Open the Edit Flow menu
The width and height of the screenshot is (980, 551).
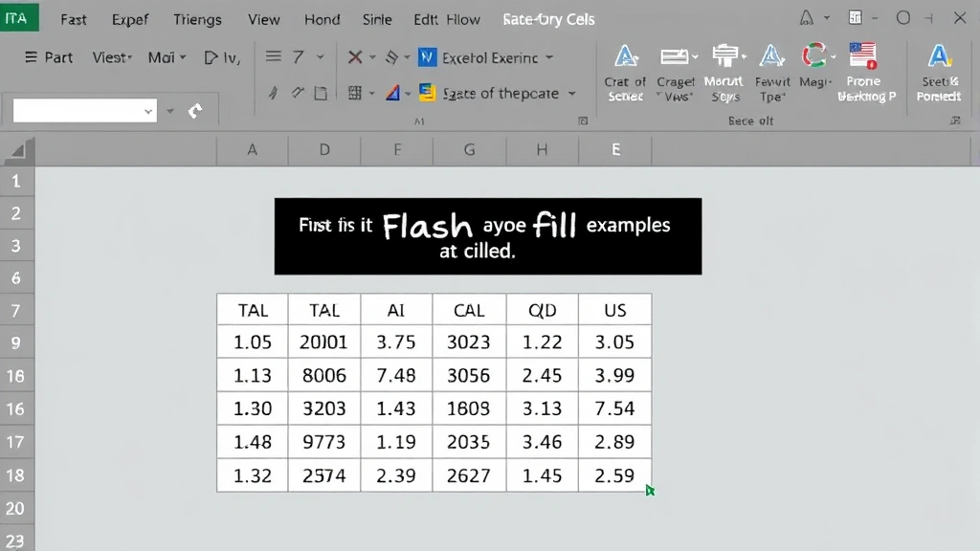446,19
